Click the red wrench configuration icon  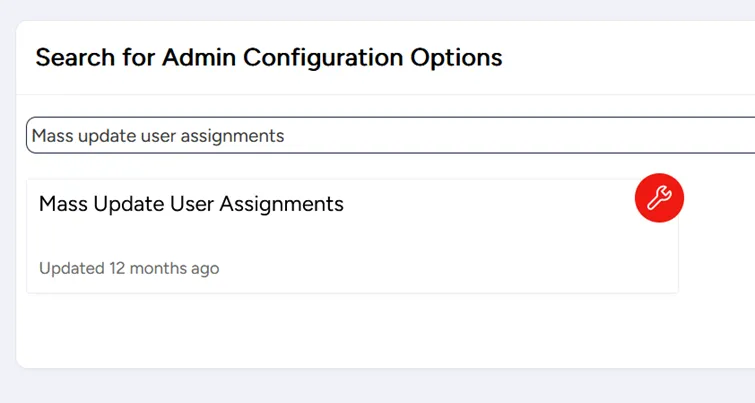tap(659, 198)
